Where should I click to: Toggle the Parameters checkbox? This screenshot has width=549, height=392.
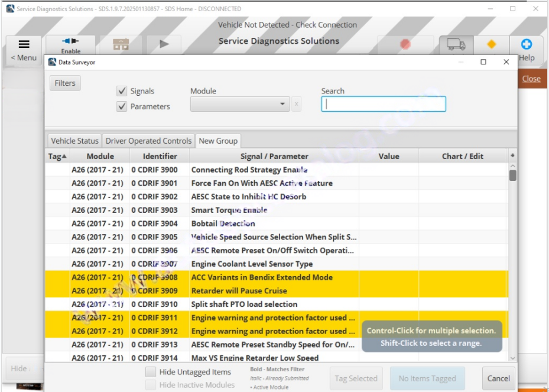coord(122,106)
